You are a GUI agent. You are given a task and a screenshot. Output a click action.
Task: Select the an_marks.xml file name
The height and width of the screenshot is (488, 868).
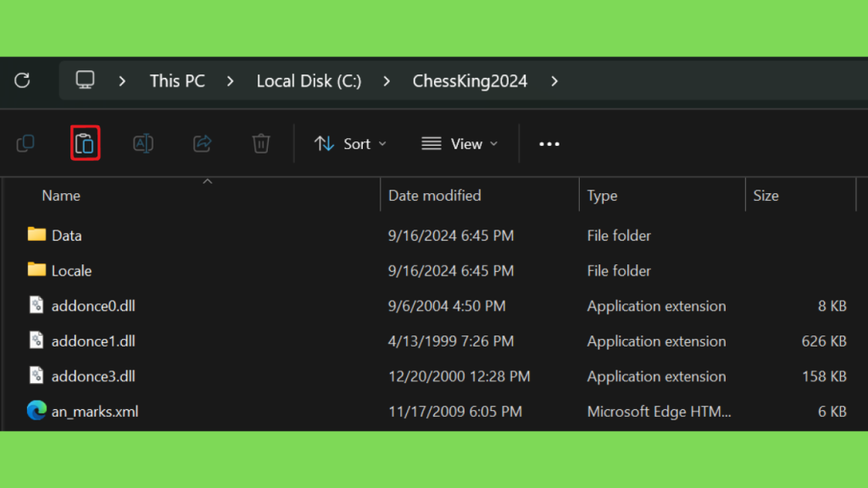tap(95, 412)
